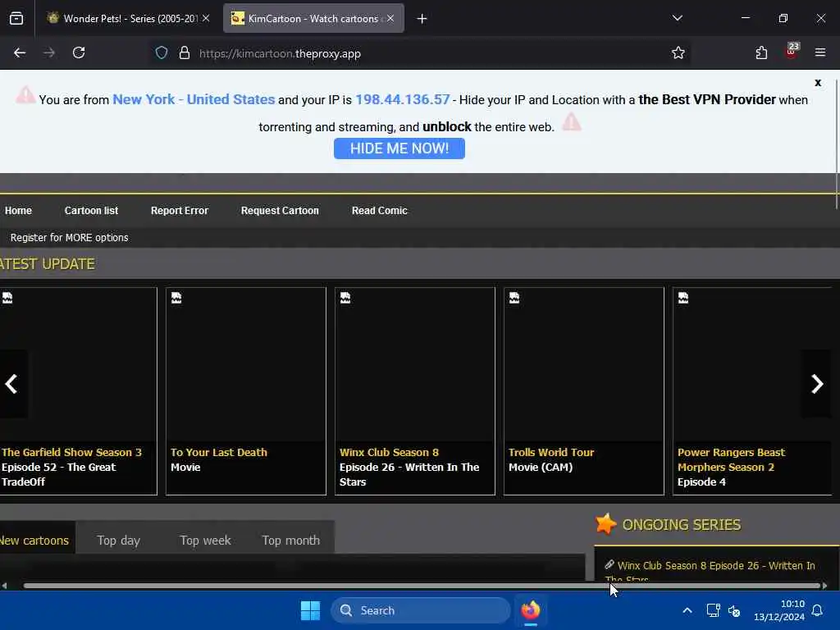Open Power Rangers Beast Morphers thumbnail

pyautogui.click(x=752, y=364)
